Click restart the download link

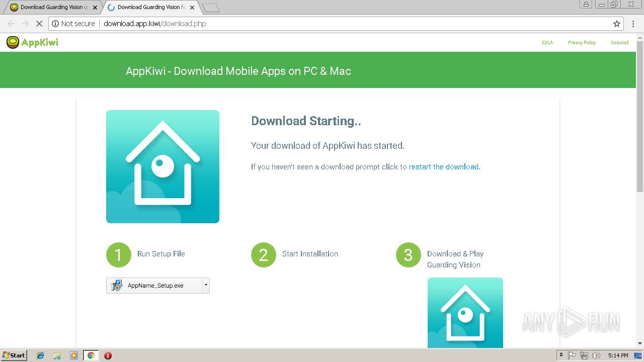444,167
